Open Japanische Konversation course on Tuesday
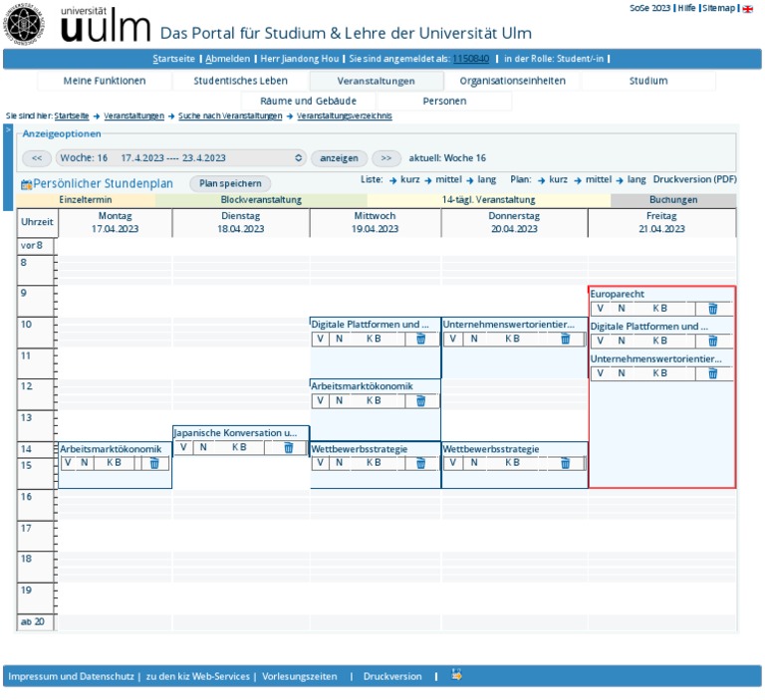765x700 pixels. pos(236,433)
